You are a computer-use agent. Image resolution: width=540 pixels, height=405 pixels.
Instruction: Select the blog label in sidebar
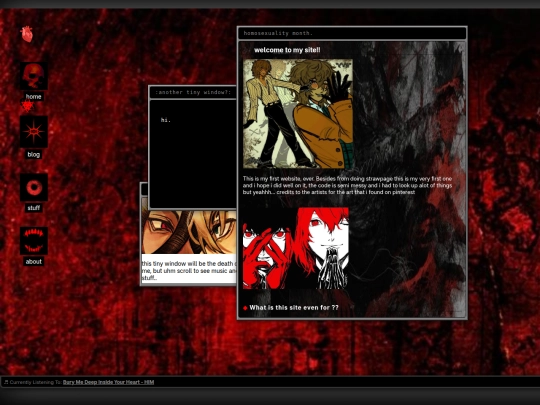(x=34, y=155)
